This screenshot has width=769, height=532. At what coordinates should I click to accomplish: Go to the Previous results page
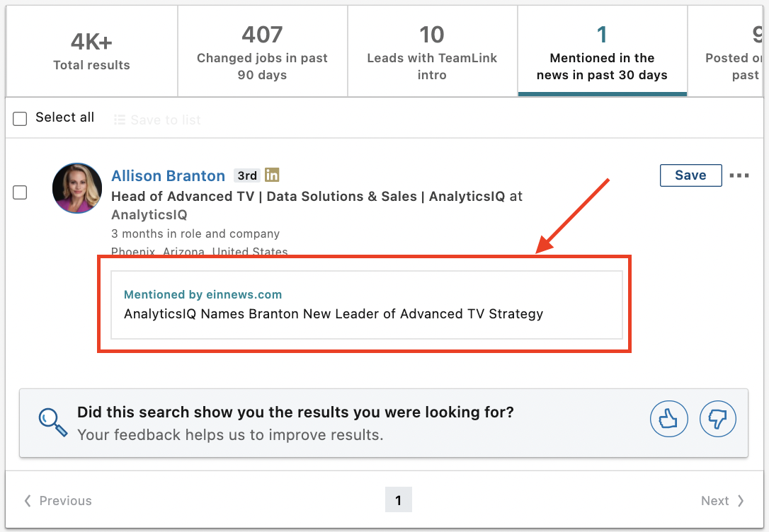coord(58,501)
